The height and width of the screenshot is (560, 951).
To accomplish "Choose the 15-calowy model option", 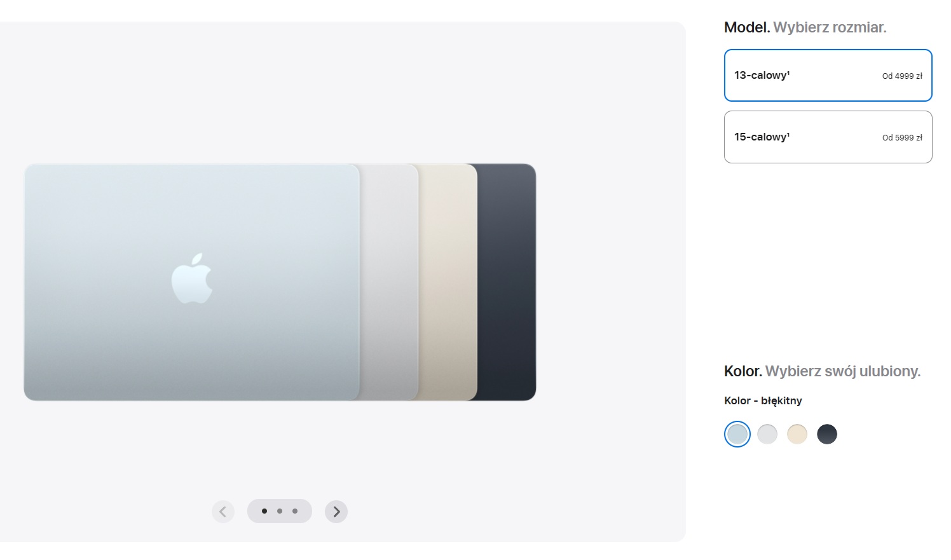I will [x=828, y=137].
